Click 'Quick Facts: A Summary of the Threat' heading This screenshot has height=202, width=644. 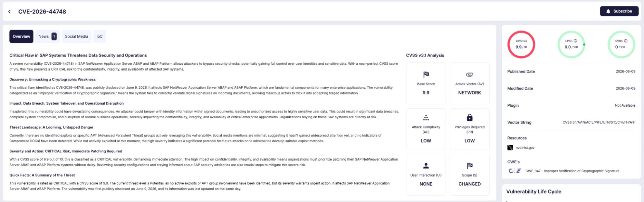(x=42, y=175)
